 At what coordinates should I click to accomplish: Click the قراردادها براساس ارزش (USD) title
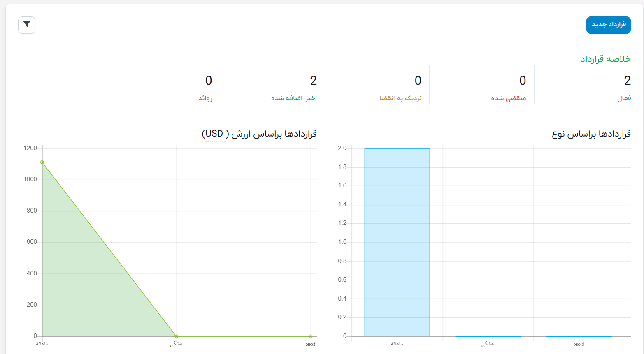tap(259, 134)
